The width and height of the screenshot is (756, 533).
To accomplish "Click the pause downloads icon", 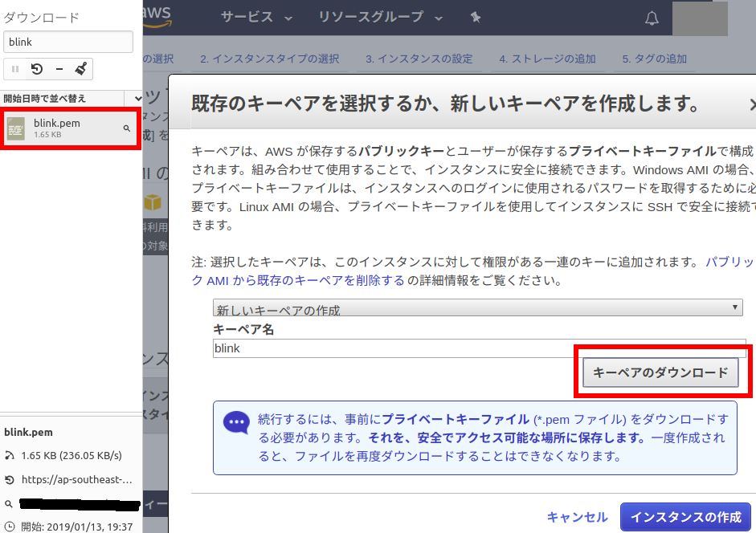I will click(x=15, y=69).
